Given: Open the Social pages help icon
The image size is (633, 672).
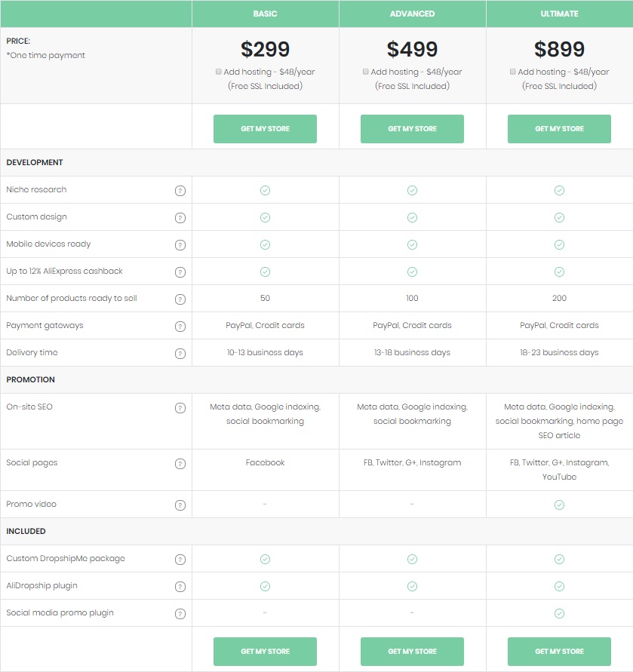Looking at the screenshot, I should [x=180, y=464].
